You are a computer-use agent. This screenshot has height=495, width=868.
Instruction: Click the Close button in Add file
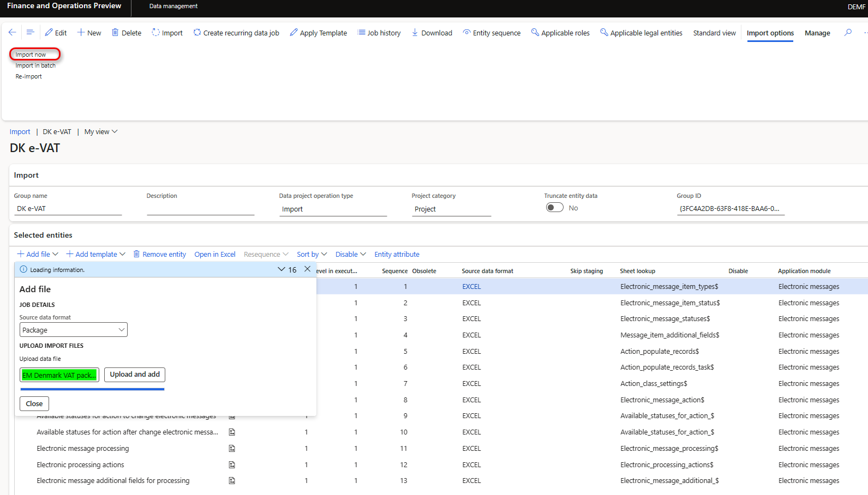pyautogui.click(x=34, y=403)
